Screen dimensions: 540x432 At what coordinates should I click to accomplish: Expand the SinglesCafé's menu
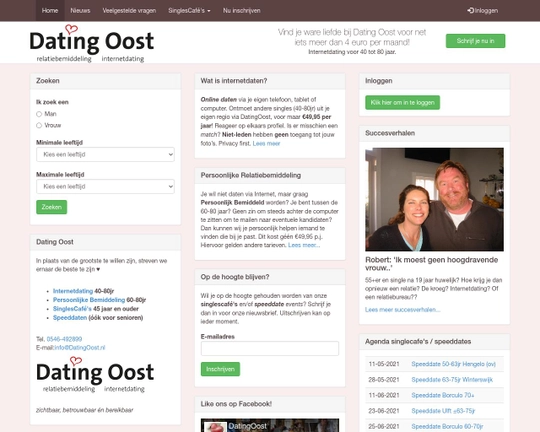189,11
